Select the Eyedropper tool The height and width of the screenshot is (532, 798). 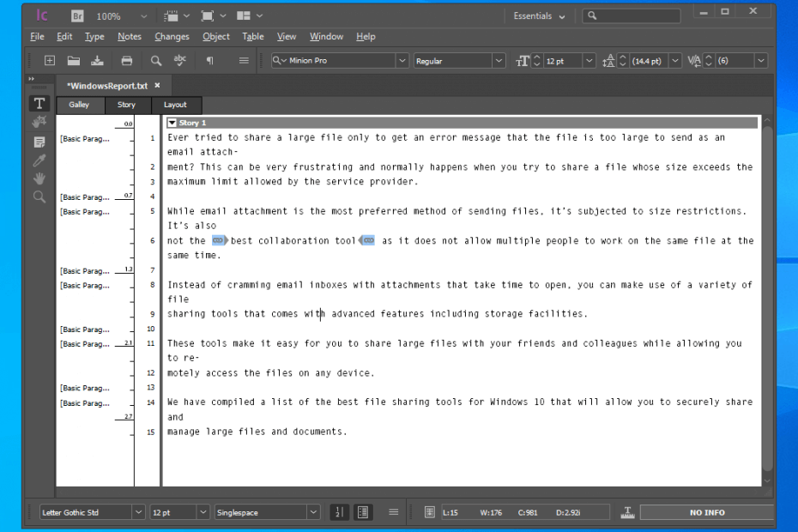click(x=38, y=160)
